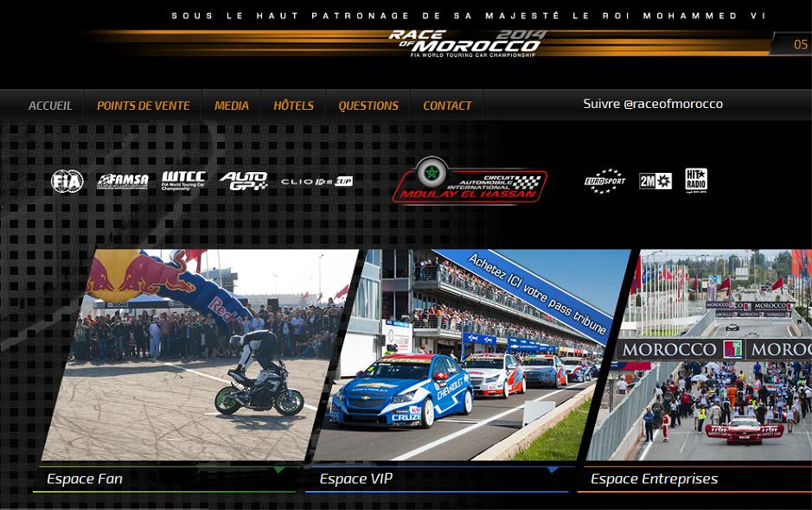Screen dimensions: 812x510
Task: Open the FRMSA federation logo
Action: click(x=123, y=182)
